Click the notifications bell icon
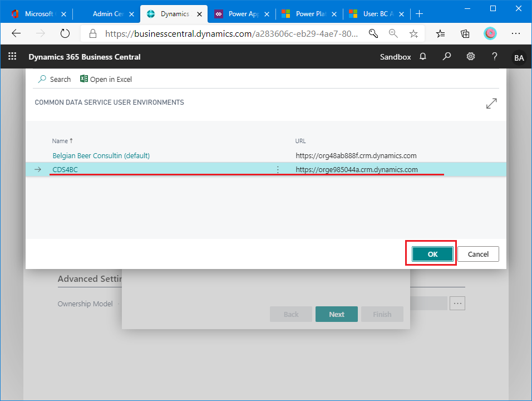532x401 pixels. pos(423,56)
